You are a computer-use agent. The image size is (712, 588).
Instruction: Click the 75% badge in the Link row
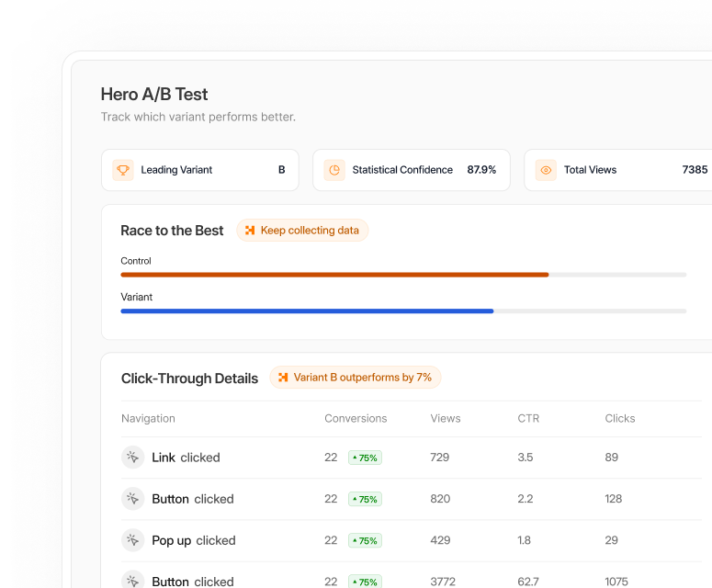[x=365, y=458]
